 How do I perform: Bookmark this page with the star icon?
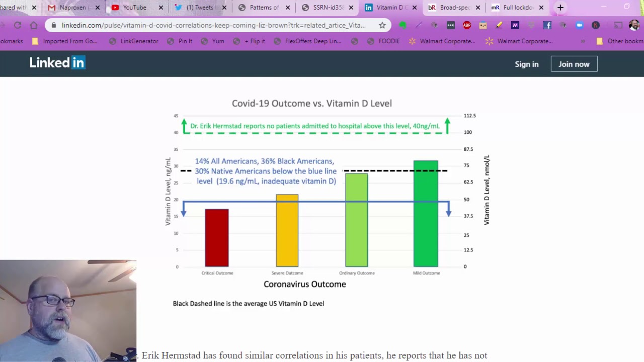[x=382, y=25]
